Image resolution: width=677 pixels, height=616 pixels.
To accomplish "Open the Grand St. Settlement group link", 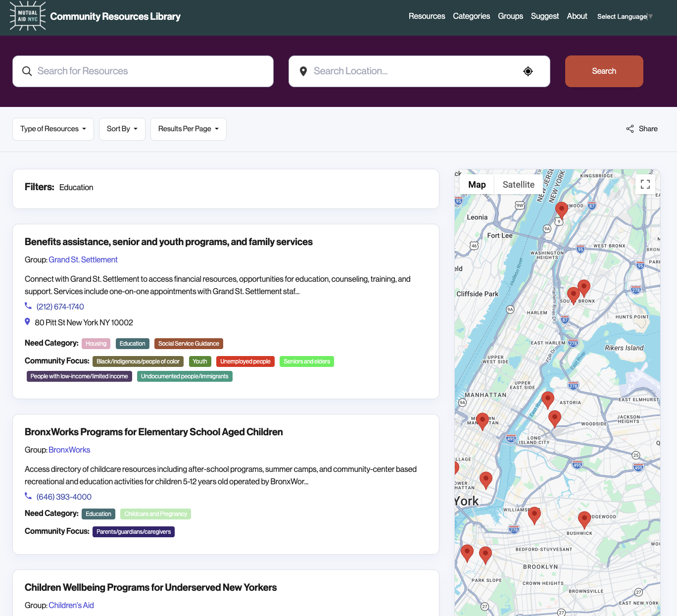I will tap(83, 260).
